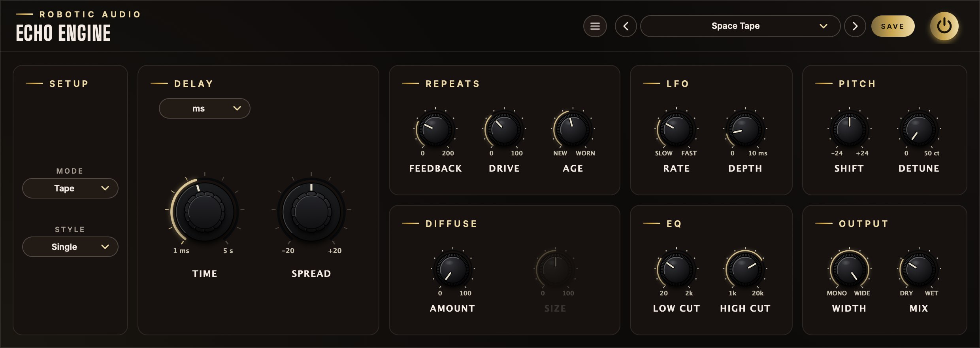Click the dimmed Diffuse Size knob
Screen dimensions: 980x348
tap(556, 269)
